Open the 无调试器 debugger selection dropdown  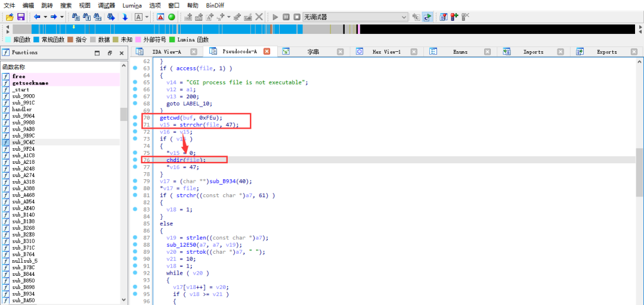point(355,17)
